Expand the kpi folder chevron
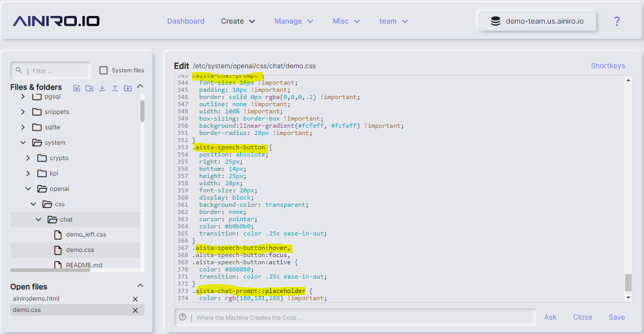Viewport: 644px width, 334px height. click(28, 173)
